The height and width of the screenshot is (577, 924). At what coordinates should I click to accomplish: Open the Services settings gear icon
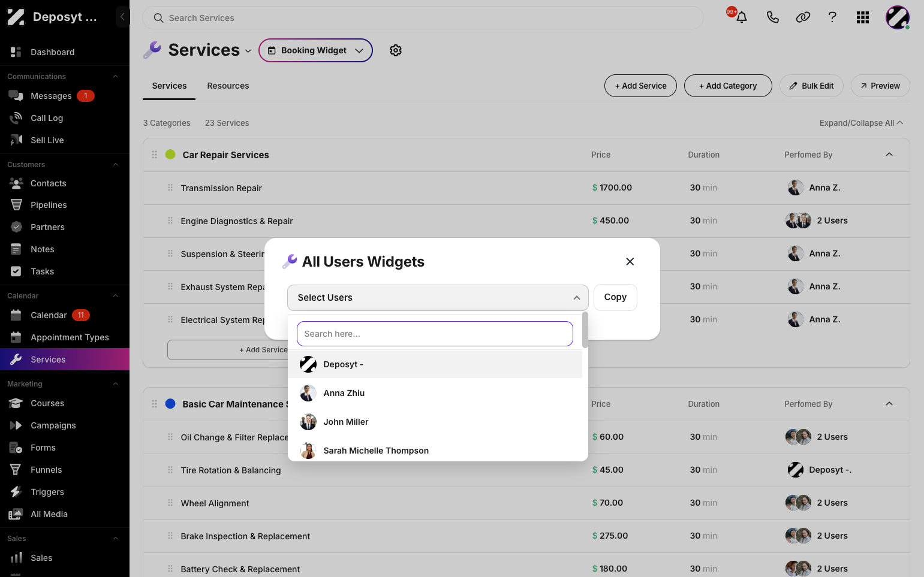[x=396, y=50]
